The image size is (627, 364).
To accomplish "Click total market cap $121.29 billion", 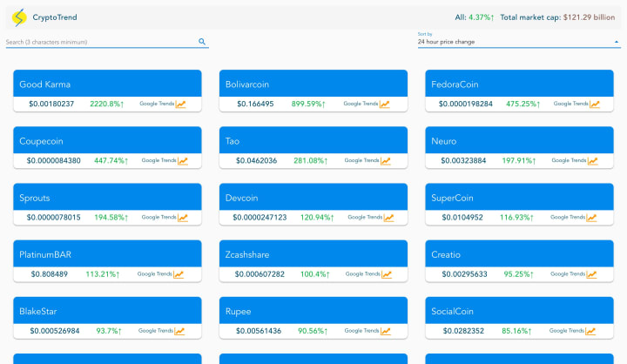I will [x=557, y=17].
